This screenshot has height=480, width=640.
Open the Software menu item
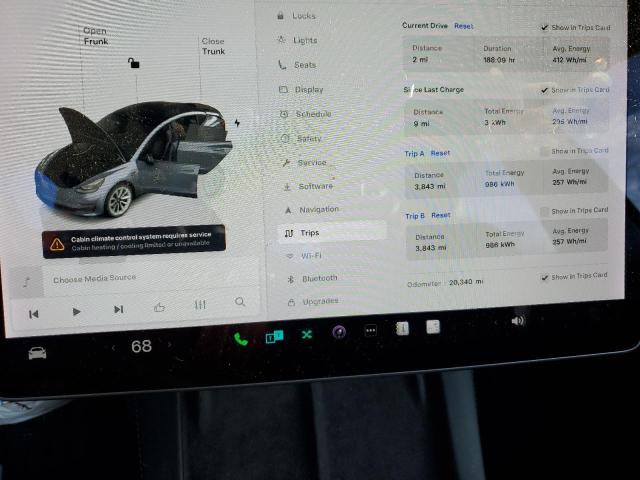tap(309, 186)
